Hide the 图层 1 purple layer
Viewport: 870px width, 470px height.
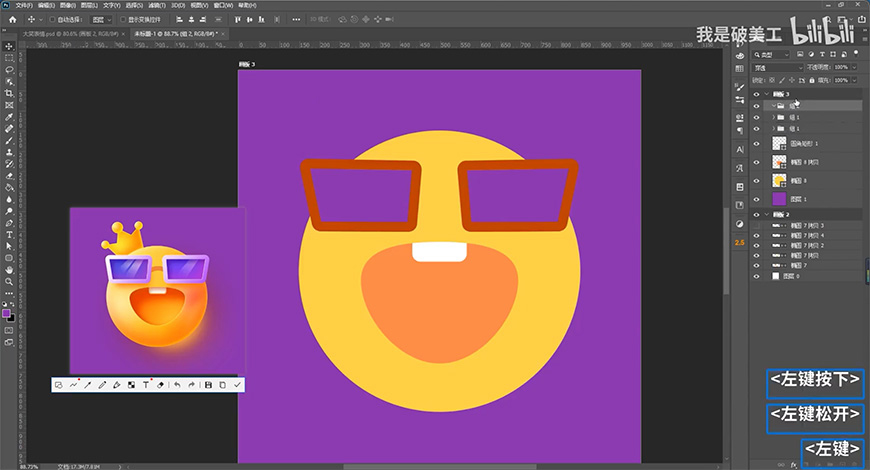click(x=756, y=200)
